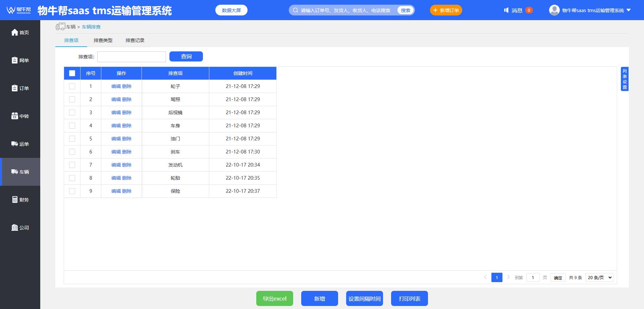This screenshot has height=309, width=644.
Task: Select the checkbox for 发动机 row
Action: [72, 165]
